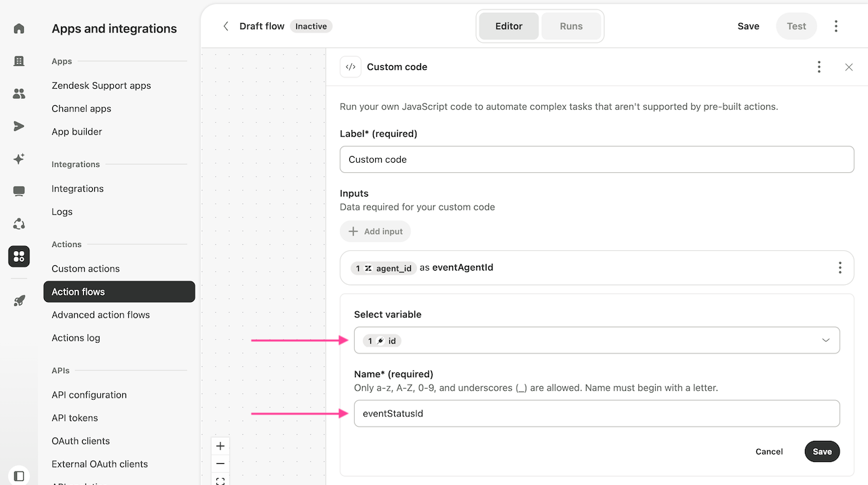Add input to custom code

pos(375,231)
